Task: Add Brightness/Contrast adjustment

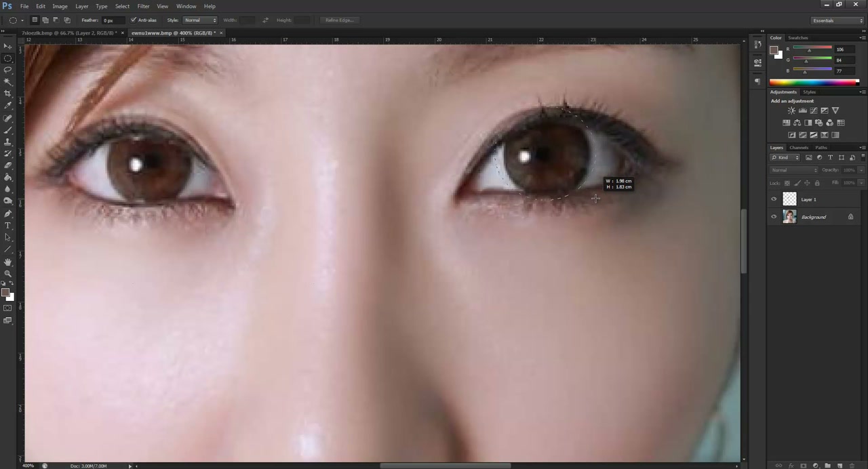Action: (791, 110)
